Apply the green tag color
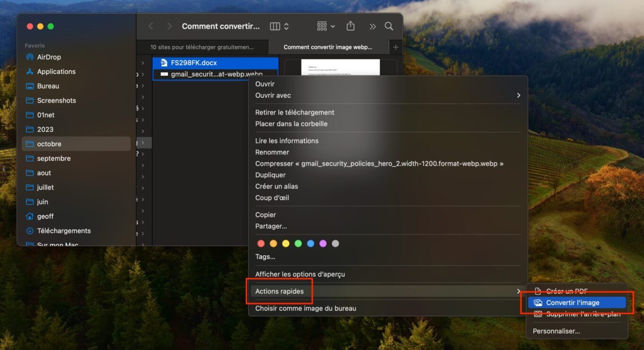The image size is (644, 350). [298, 243]
